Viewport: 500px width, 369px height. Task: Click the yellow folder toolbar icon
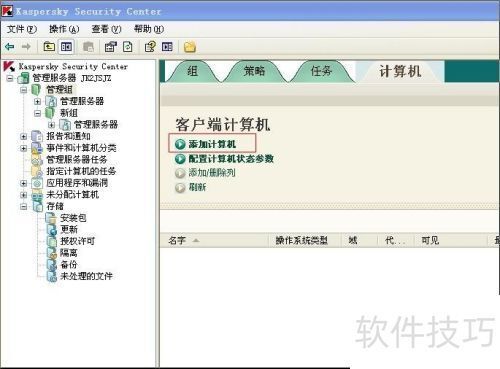tap(190, 47)
